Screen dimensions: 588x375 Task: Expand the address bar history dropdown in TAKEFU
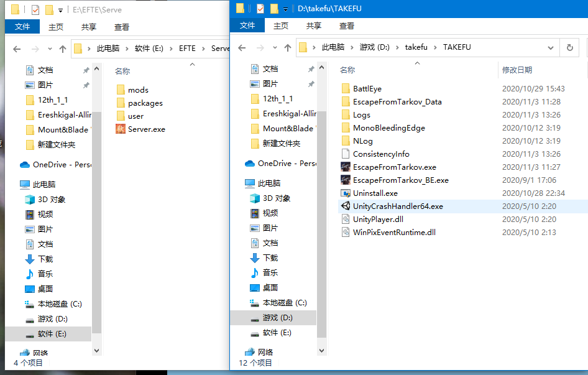tap(551, 48)
